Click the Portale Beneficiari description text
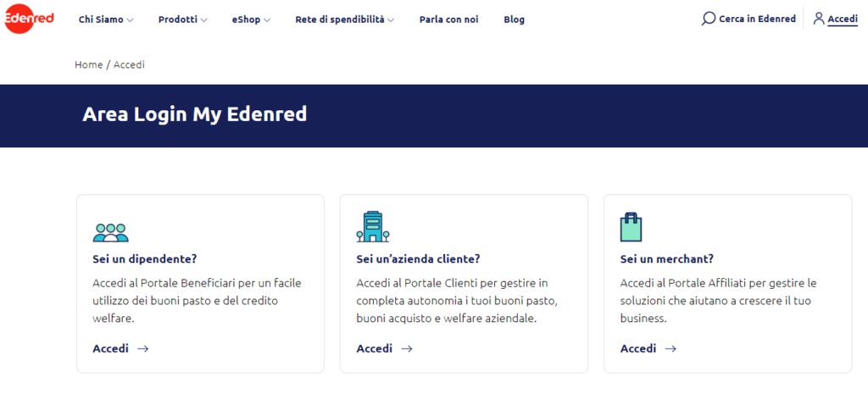This screenshot has height=394, width=868. [x=197, y=301]
